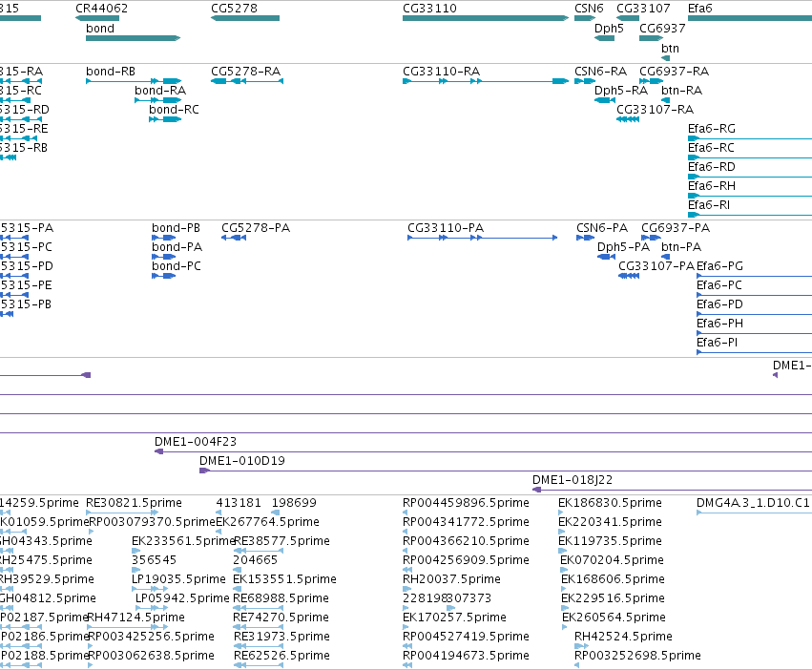Click the Efa6 gene label
This screenshot has height=670, width=812.
pos(700,9)
